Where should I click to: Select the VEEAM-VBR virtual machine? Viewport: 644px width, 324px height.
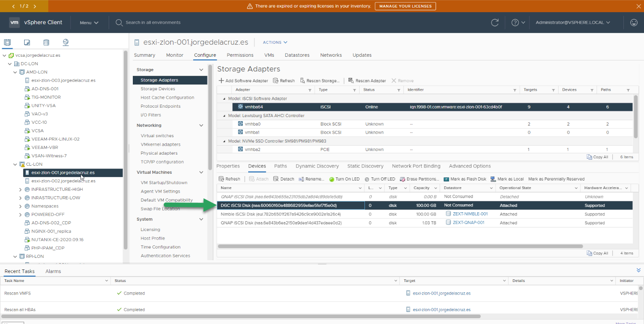click(x=45, y=147)
